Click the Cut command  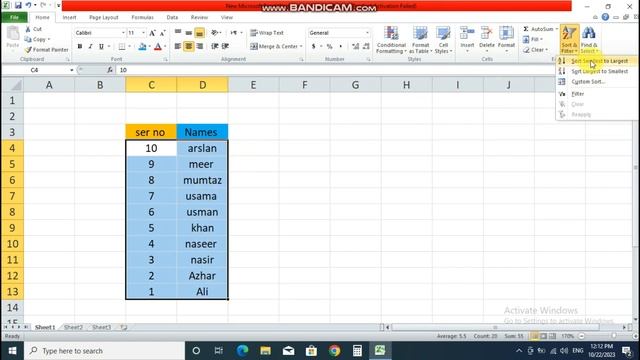pyautogui.click(x=33, y=29)
